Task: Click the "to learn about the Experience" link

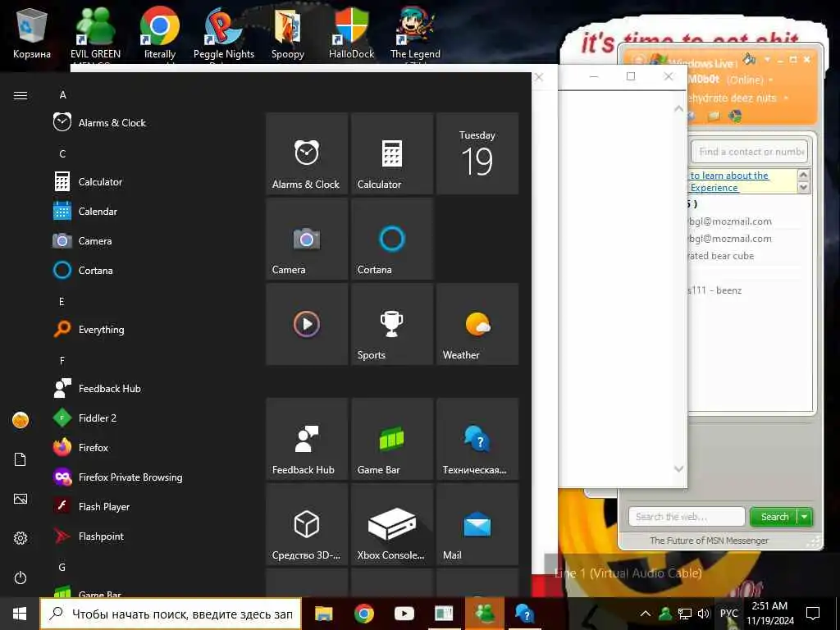Action: [x=729, y=181]
